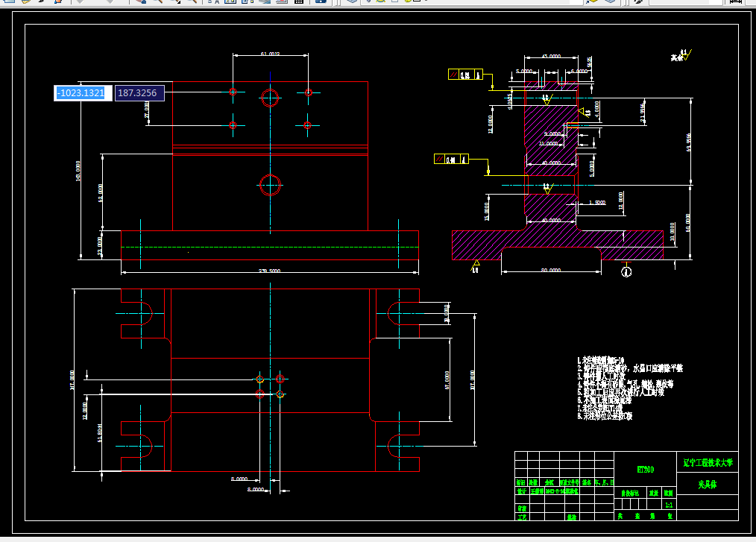Click lower large red circle in front view

pos(270,185)
